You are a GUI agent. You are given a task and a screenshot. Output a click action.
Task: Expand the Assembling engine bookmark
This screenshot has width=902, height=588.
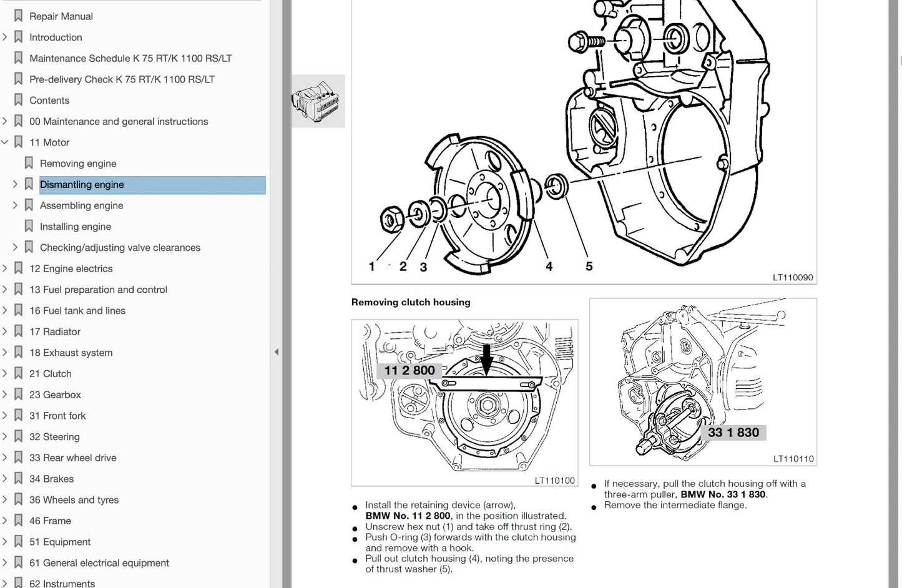pyautogui.click(x=15, y=205)
